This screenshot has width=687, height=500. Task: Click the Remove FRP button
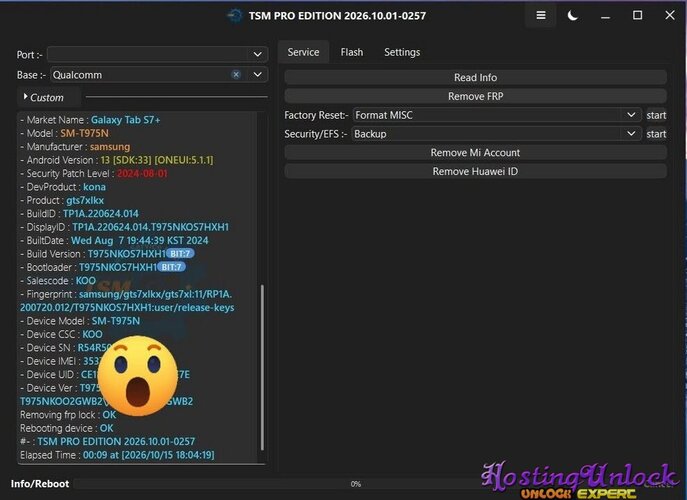(475, 96)
